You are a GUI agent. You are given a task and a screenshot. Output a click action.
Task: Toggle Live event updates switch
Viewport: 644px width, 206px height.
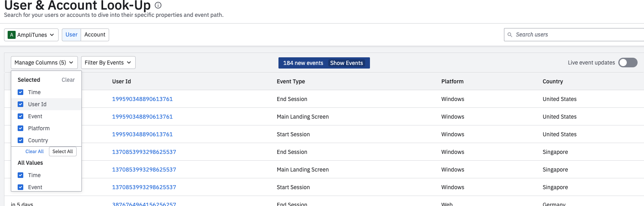(628, 63)
